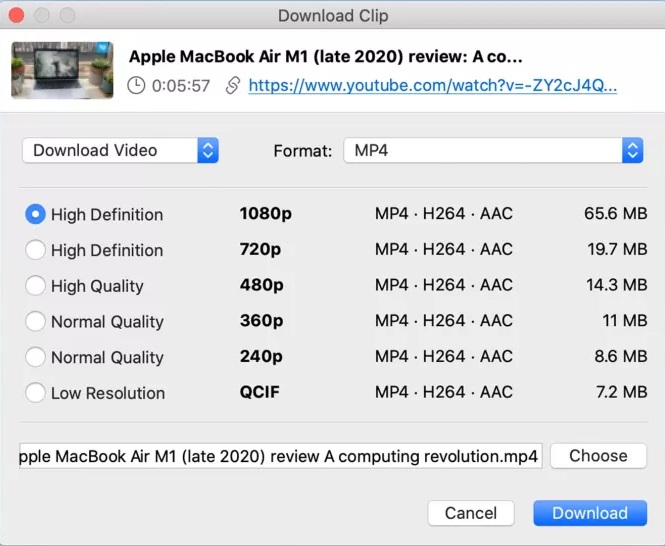Click the 'Format:' label
This screenshot has height=546, width=665.
coord(303,151)
